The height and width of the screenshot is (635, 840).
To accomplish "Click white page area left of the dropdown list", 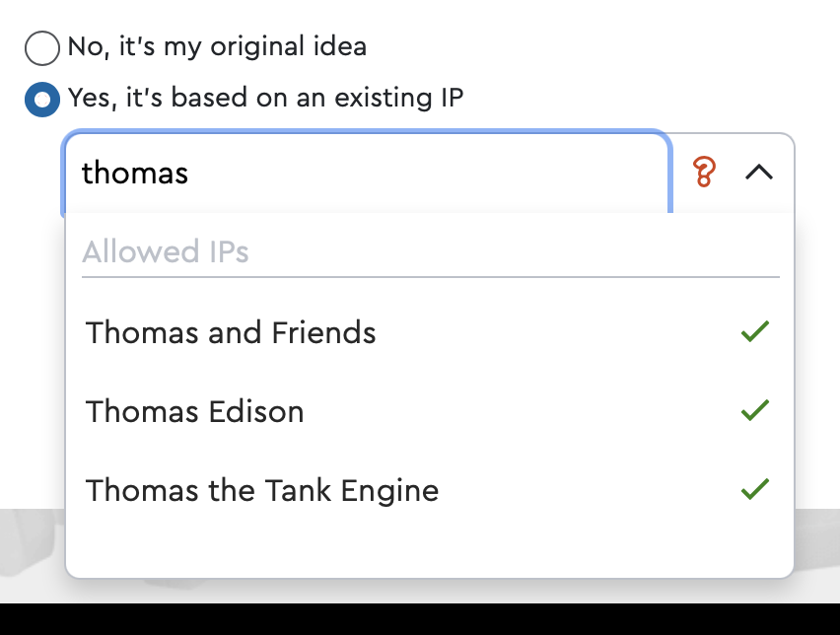I will [32, 345].
